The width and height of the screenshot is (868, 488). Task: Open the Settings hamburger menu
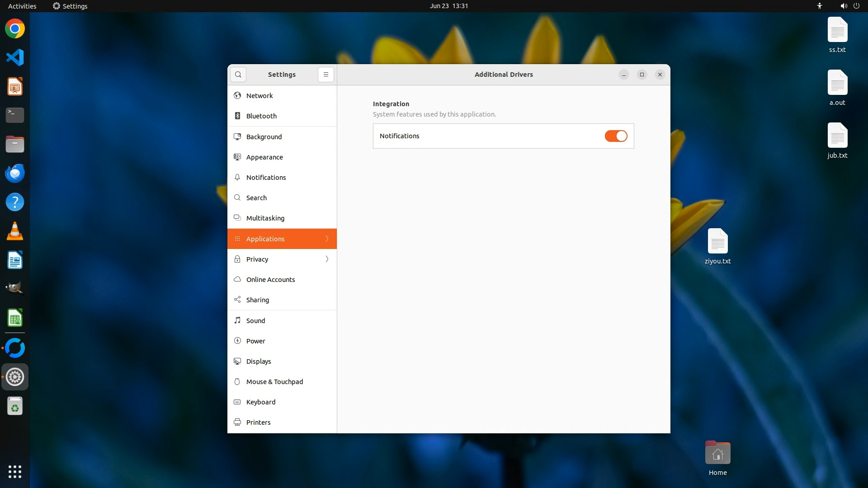tap(325, 75)
